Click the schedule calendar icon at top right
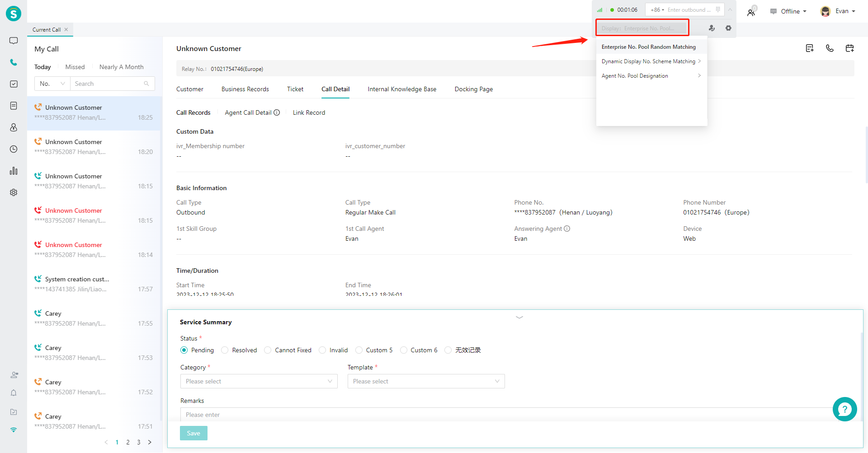868x453 pixels. 850,48
